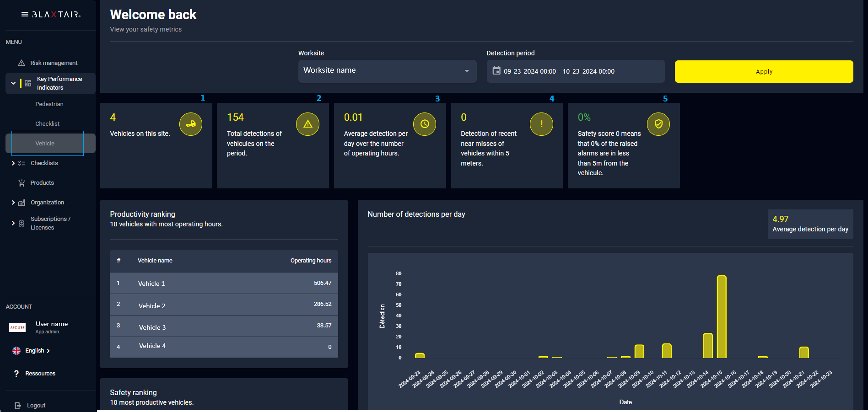
Task: Click the UK flag language icon
Action: click(16, 351)
